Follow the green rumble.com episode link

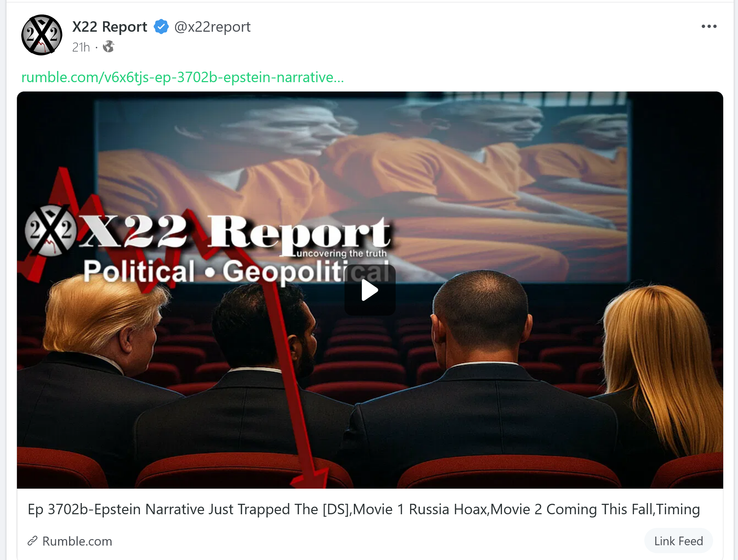pos(183,77)
